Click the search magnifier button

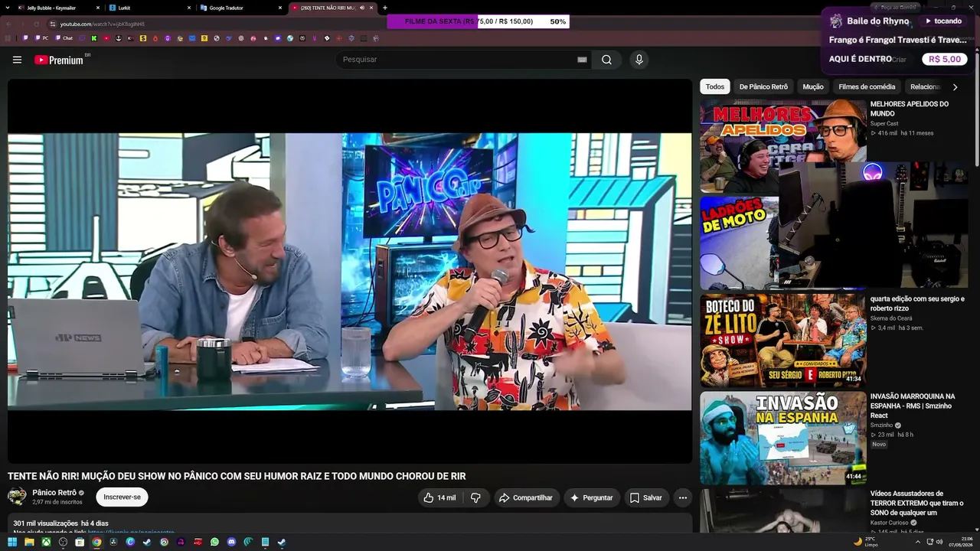click(x=606, y=60)
